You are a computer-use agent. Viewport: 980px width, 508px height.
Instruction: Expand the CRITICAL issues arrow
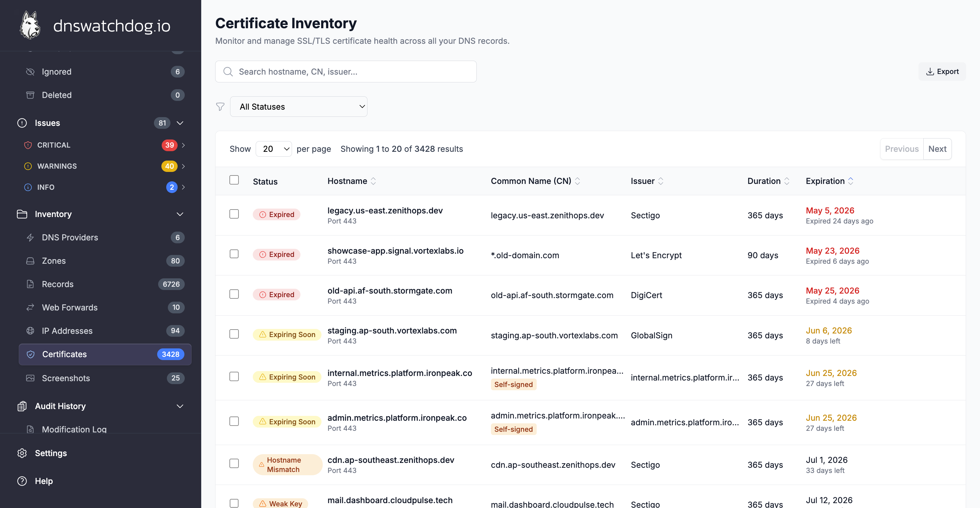pos(183,145)
